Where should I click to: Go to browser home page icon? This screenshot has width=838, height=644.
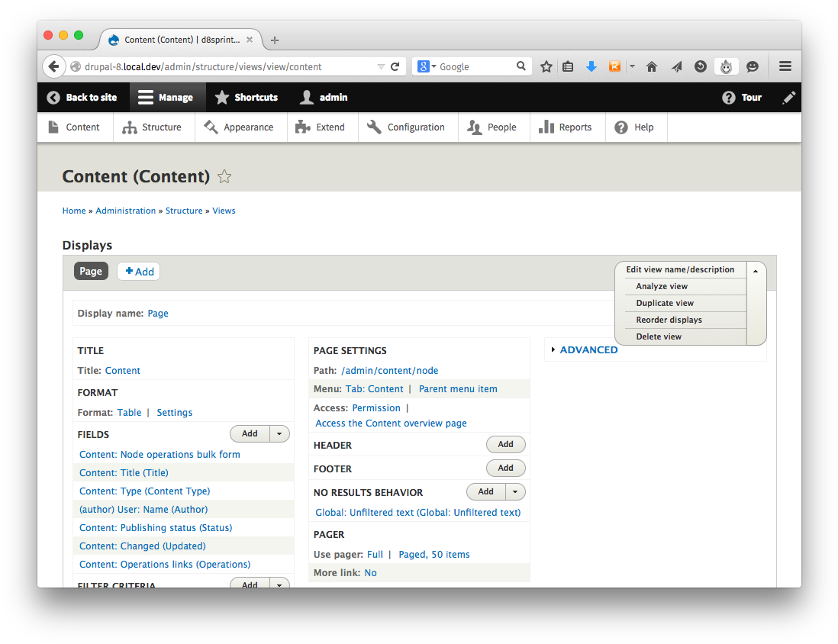tap(652, 66)
